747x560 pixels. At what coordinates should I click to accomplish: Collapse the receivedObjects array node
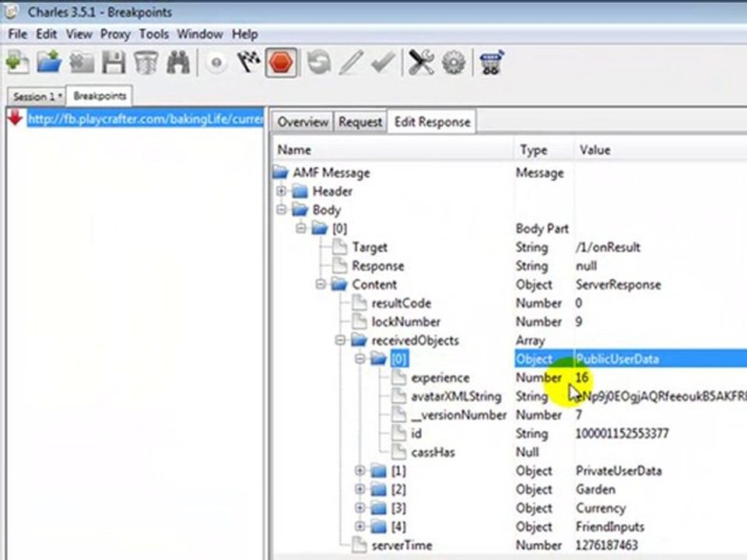(x=340, y=341)
